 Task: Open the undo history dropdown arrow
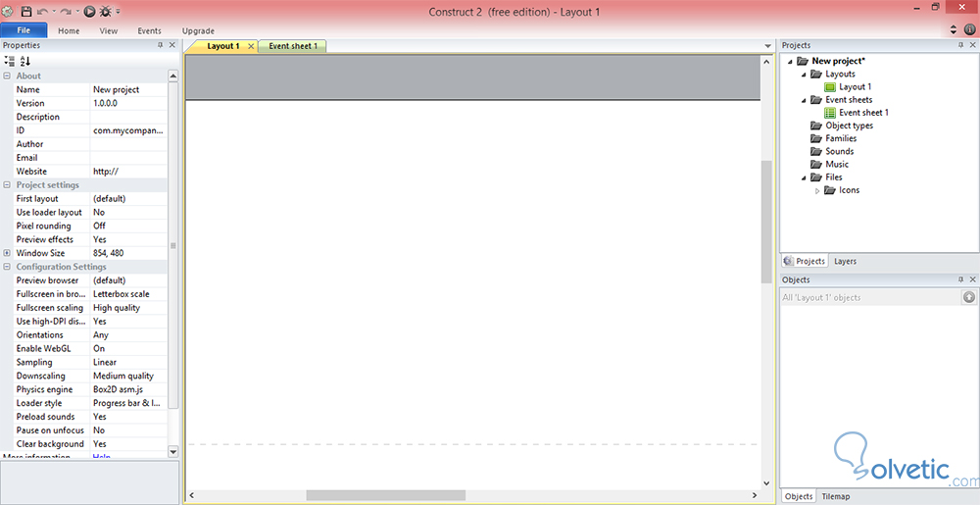(54, 11)
